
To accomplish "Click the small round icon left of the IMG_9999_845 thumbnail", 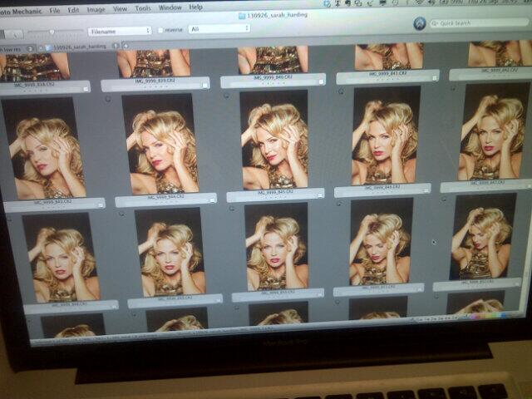I will pos(226,96).
